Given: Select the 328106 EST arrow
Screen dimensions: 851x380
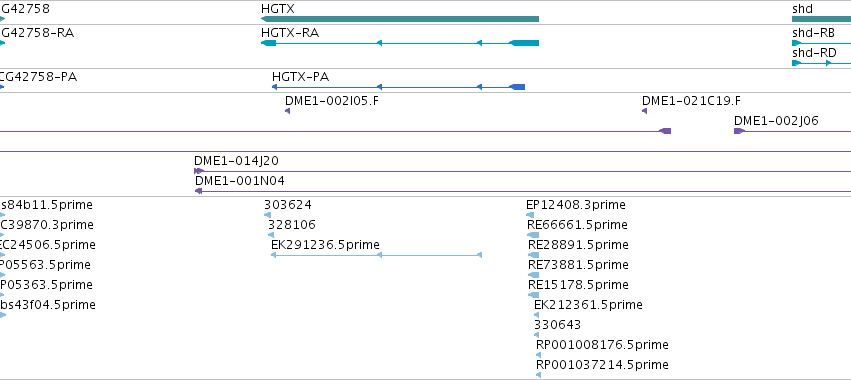Looking at the screenshot, I should click(271, 235).
